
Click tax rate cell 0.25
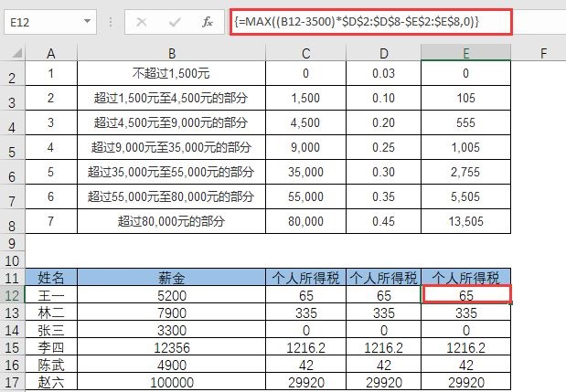383,147
